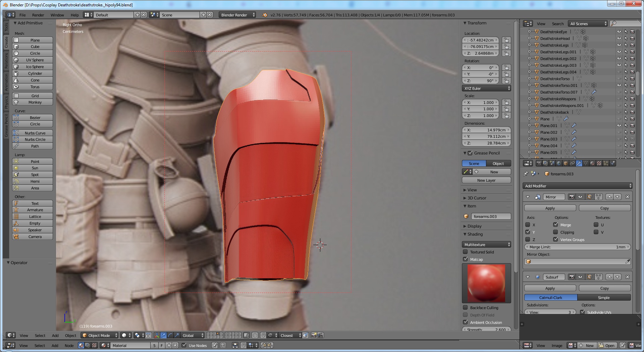
Task: Open the Global orientation dropdown
Action: coord(192,335)
